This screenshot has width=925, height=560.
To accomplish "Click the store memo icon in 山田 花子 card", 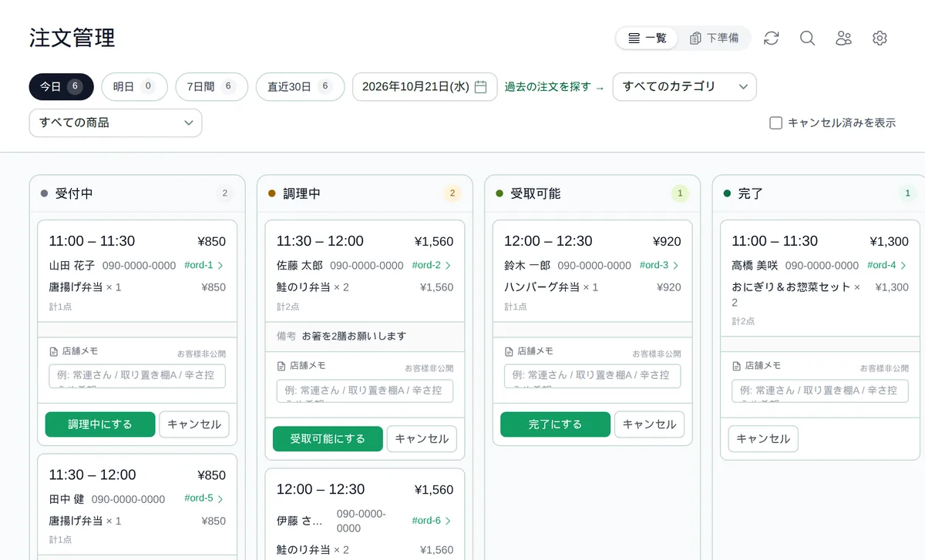I will (53, 351).
